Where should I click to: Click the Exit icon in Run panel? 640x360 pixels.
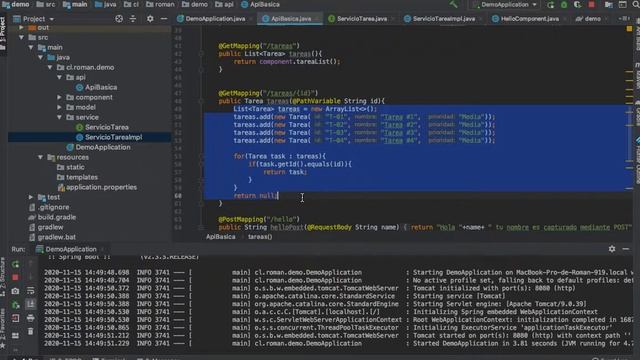click(16, 318)
